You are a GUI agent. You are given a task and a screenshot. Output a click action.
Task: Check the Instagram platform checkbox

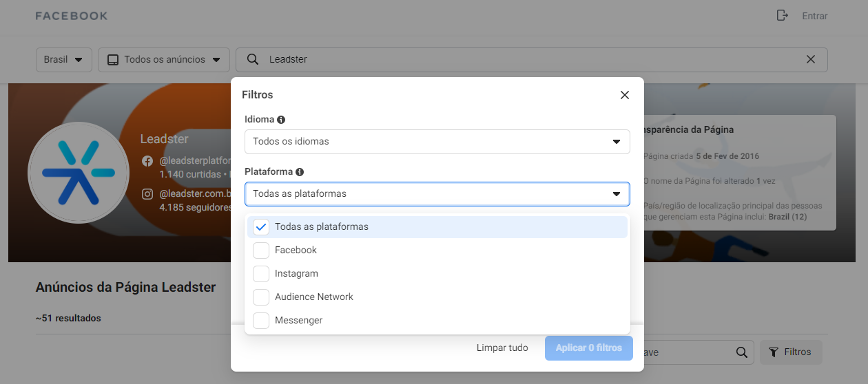click(x=261, y=274)
